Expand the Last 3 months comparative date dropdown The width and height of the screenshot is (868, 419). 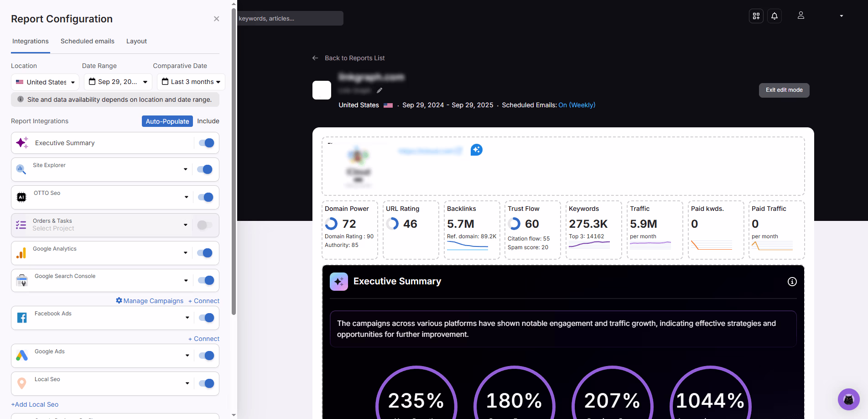pyautogui.click(x=191, y=82)
